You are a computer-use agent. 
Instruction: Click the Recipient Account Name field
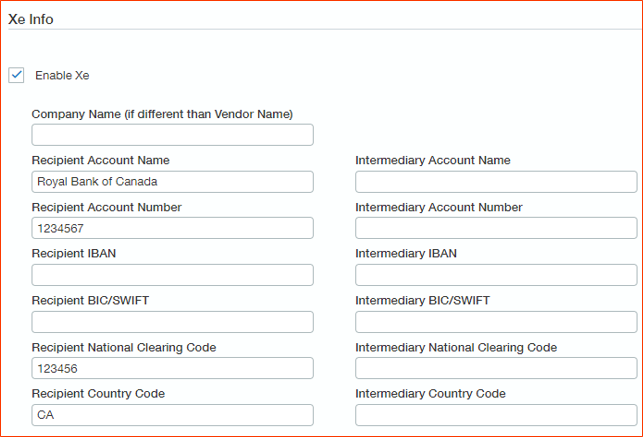(x=172, y=182)
